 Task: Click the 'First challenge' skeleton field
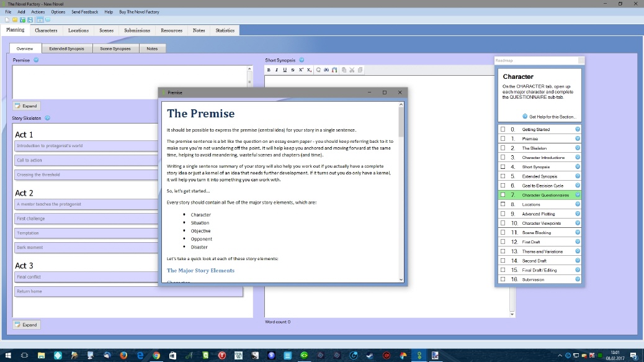[x=86, y=219]
